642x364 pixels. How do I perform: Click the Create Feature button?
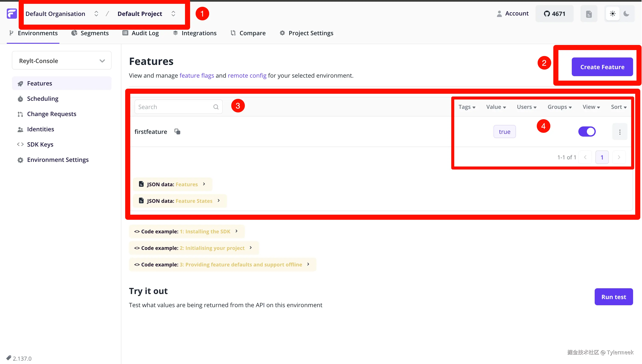coord(602,67)
